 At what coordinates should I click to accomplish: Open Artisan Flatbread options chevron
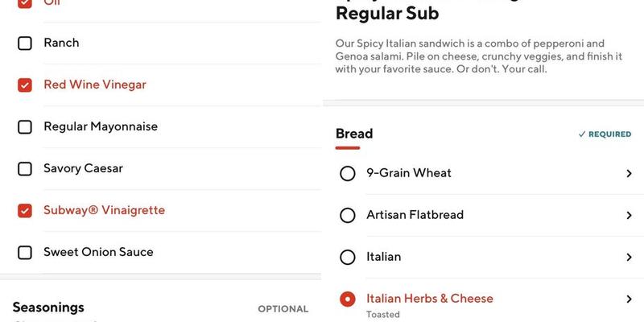point(629,215)
